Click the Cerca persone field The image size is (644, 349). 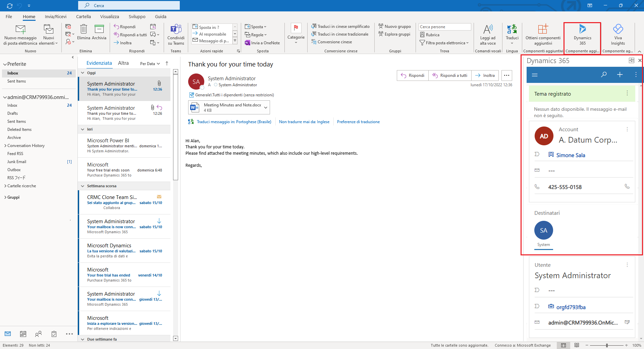[x=445, y=27]
